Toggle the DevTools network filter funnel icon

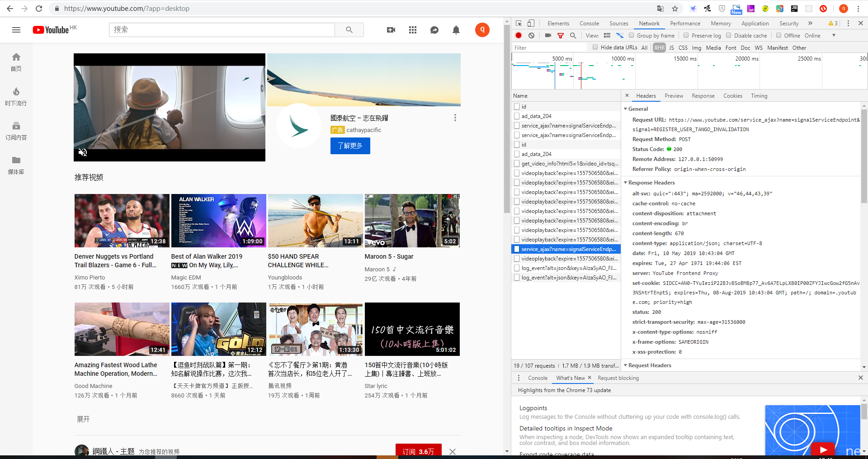[561, 36]
